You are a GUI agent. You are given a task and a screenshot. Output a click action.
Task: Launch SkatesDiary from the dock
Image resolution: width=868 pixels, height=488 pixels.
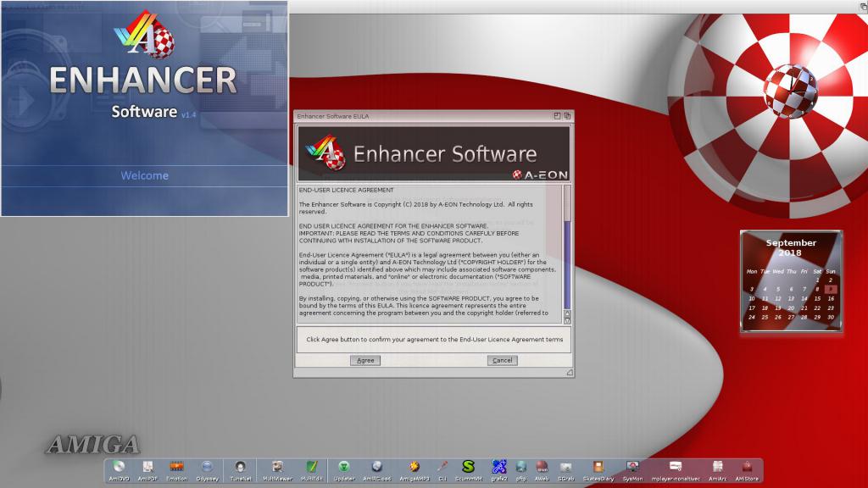598,469
